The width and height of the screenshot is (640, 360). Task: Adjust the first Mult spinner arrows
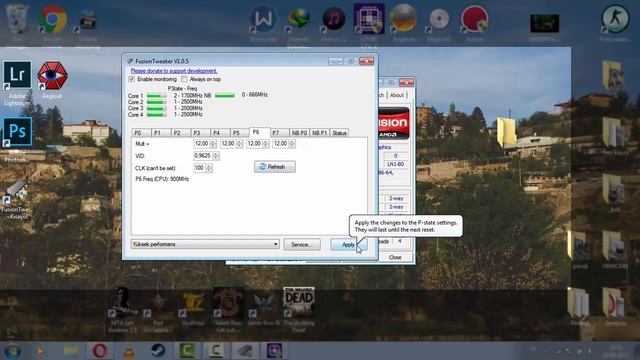[213, 144]
